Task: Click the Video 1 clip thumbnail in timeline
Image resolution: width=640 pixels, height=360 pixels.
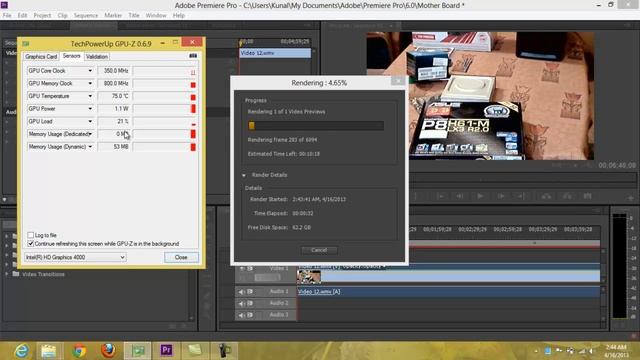Action: [x=309, y=277]
